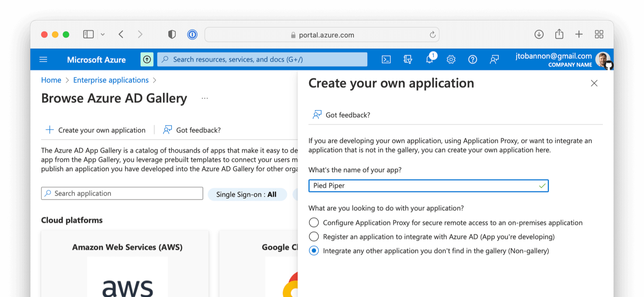Go back with Safari back arrow
Screen dimensions: 644x297
pos(121,35)
